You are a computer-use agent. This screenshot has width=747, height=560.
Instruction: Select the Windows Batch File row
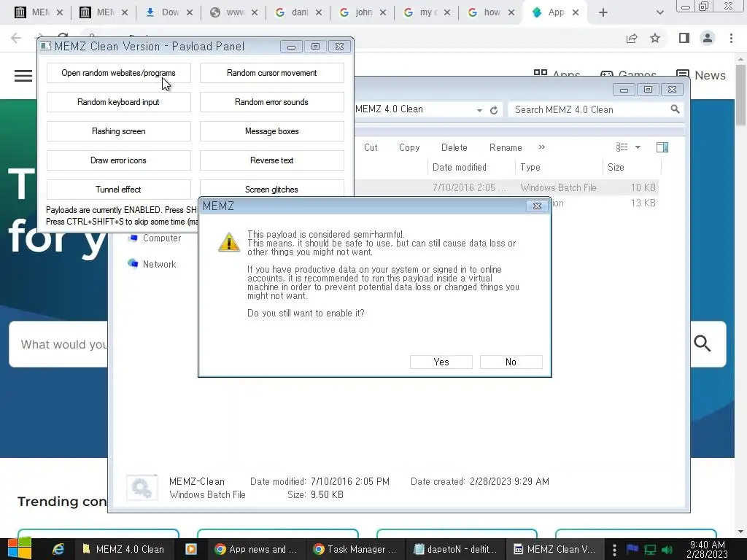click(x=508, y=187)
